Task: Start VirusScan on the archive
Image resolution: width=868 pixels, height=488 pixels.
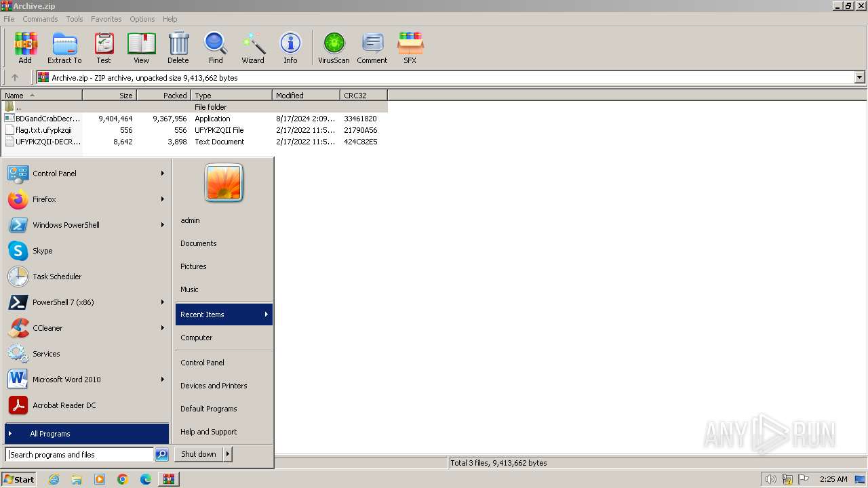Action: coord(334,47)
